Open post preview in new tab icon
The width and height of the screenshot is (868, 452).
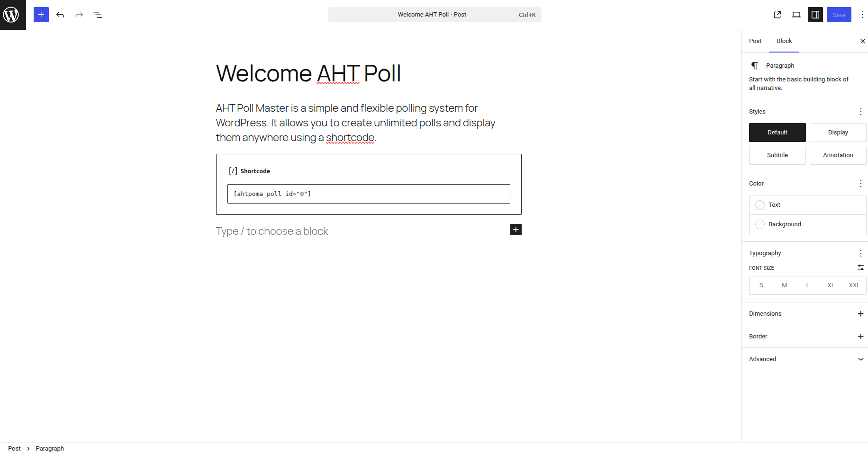(x=778, y=15)
